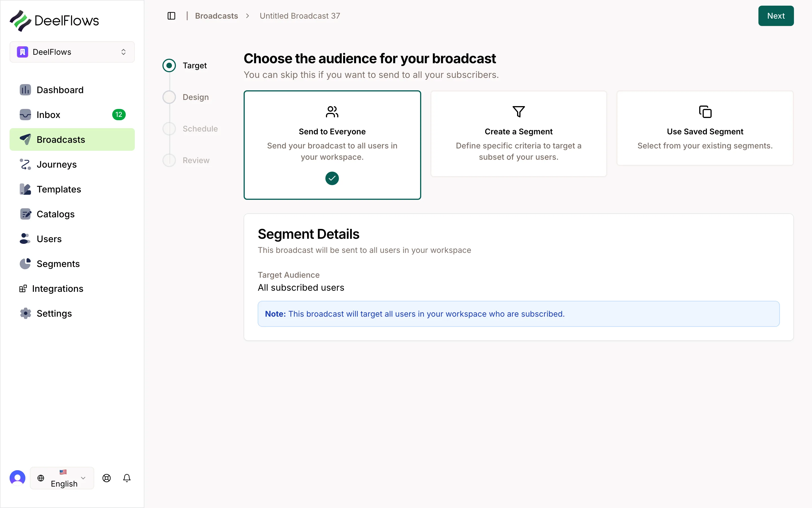Click the globe icon in language selector
The width and height of the screenshot is (812, 508).
tap(41, 478)
